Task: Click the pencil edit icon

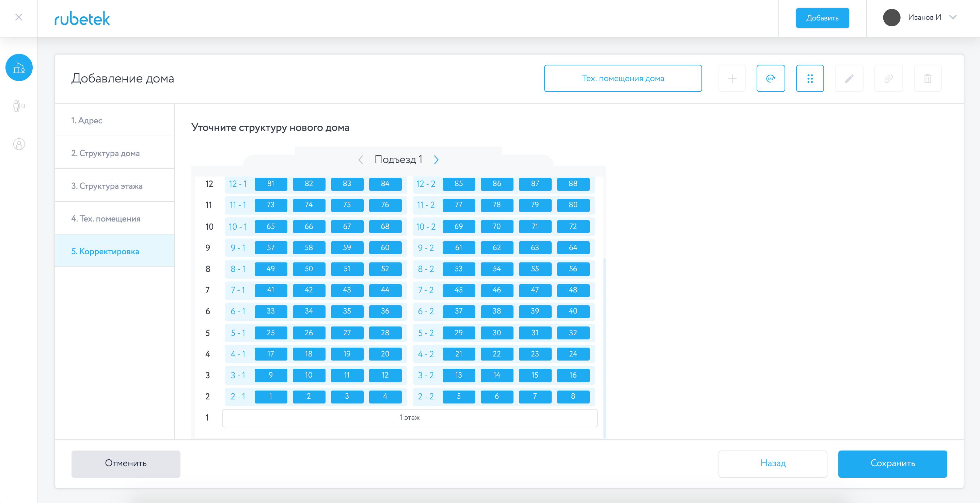Action: pyautogui.click(x=849, y=78)
